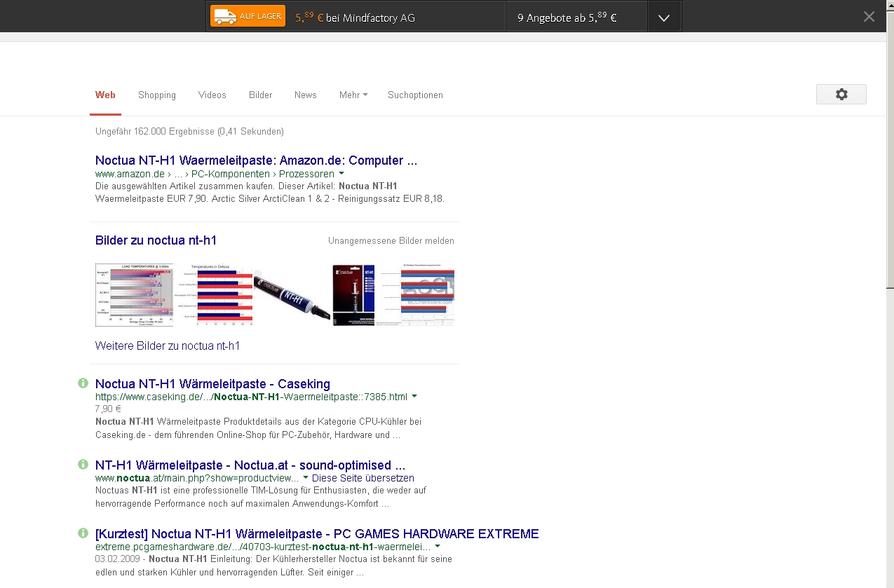Open the Temperatures in Celsius bar chart thumbnail

(x=214, y=295)
